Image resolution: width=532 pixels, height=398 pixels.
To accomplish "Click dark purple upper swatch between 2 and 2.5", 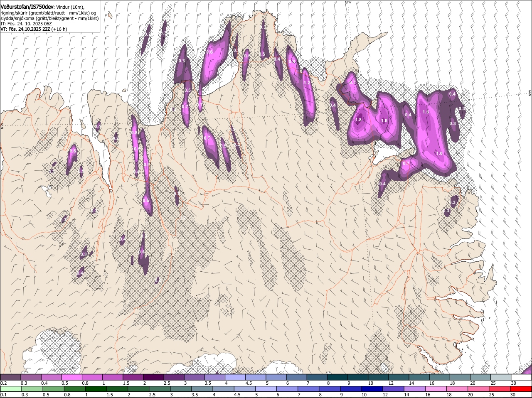I will pyautogui.click(x=153, y=377).
